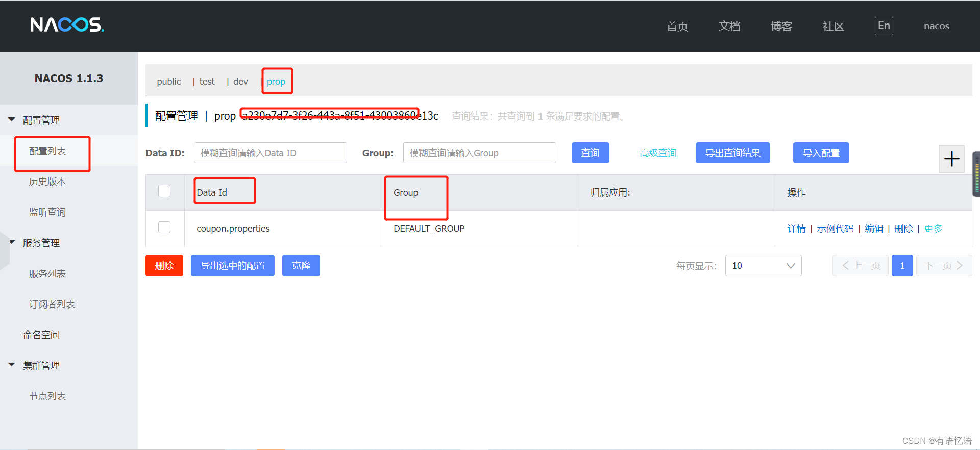Click the NACOS logo
980x450 pixels.
pos(67,25)
